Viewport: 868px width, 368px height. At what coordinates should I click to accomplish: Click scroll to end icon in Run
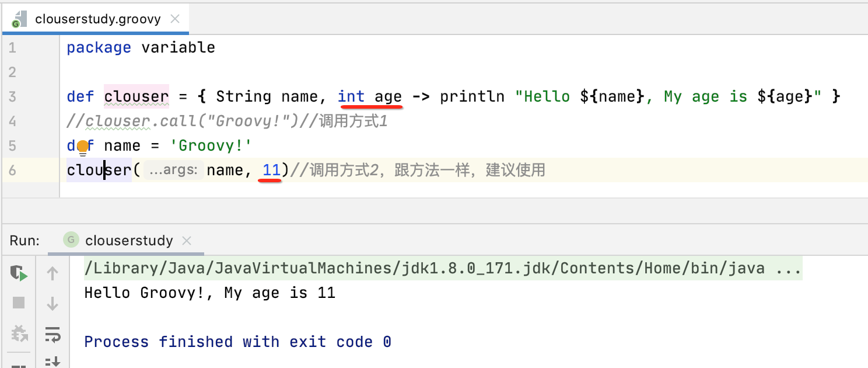52,362
